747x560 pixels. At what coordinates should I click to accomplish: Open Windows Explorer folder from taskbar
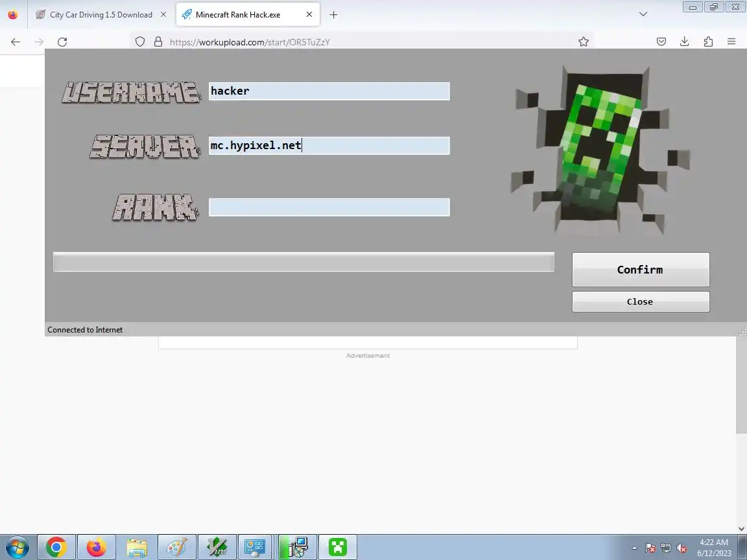tap(137, 547)
